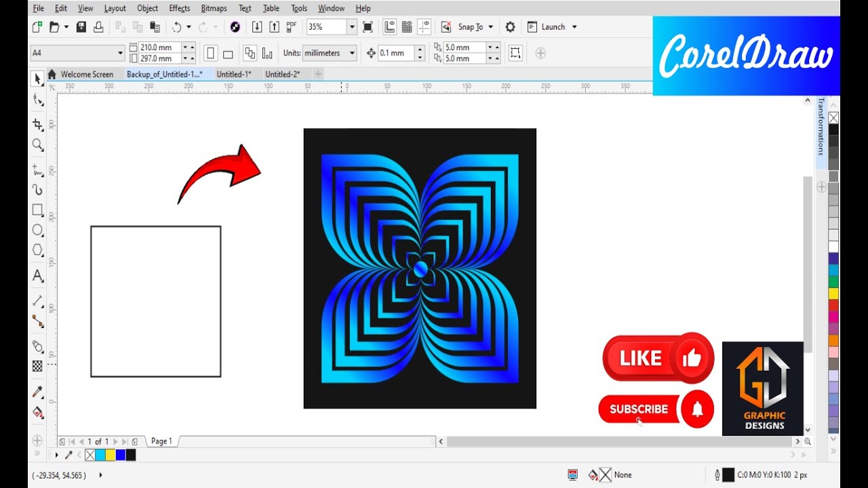This screenshot has width=868, height=488.
Task: Select the Drop Shadow effects tool
Action: click(38, 346)
